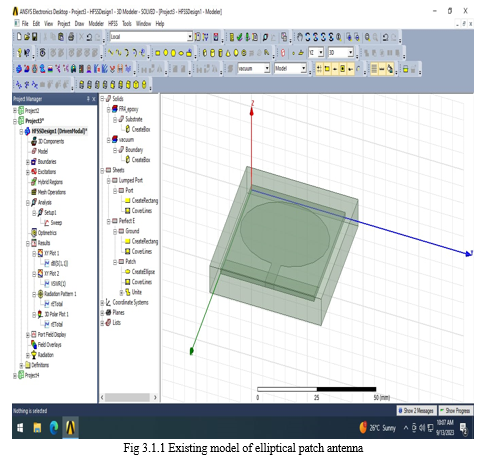Select the Draw cylinder tool
Viewport: 496px width, 462px height.
tap(212, 53)
